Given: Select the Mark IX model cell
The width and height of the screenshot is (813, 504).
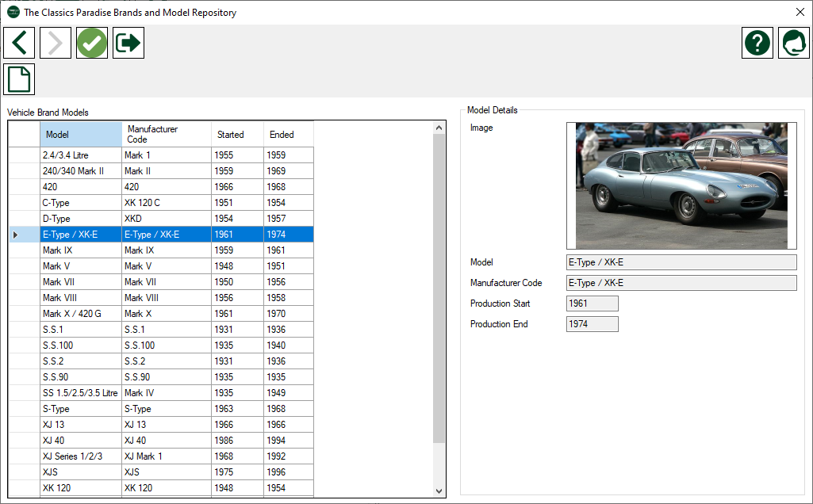Looking at the screenshot, I should pyautogui.click(x=81, y=250).
